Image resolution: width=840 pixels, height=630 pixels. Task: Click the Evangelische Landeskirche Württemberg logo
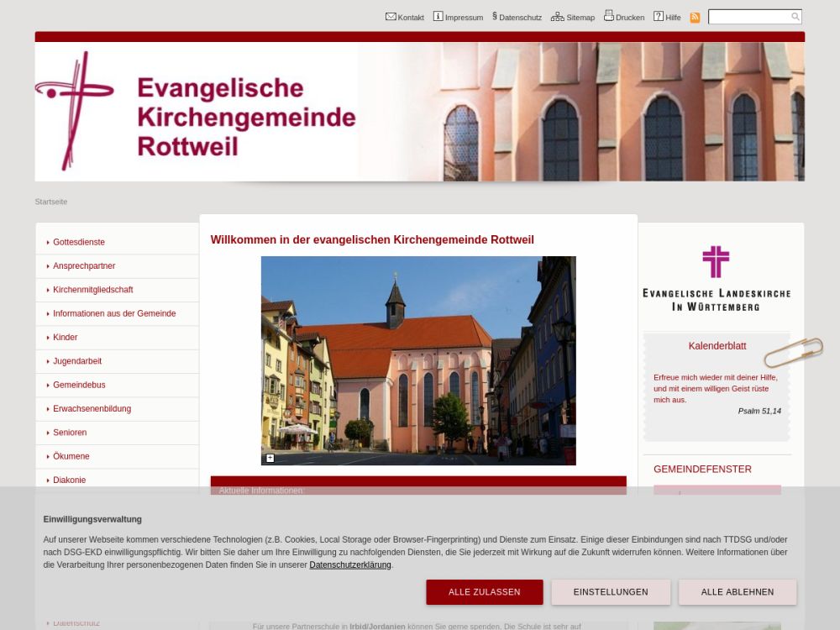(x=716, y=278)
